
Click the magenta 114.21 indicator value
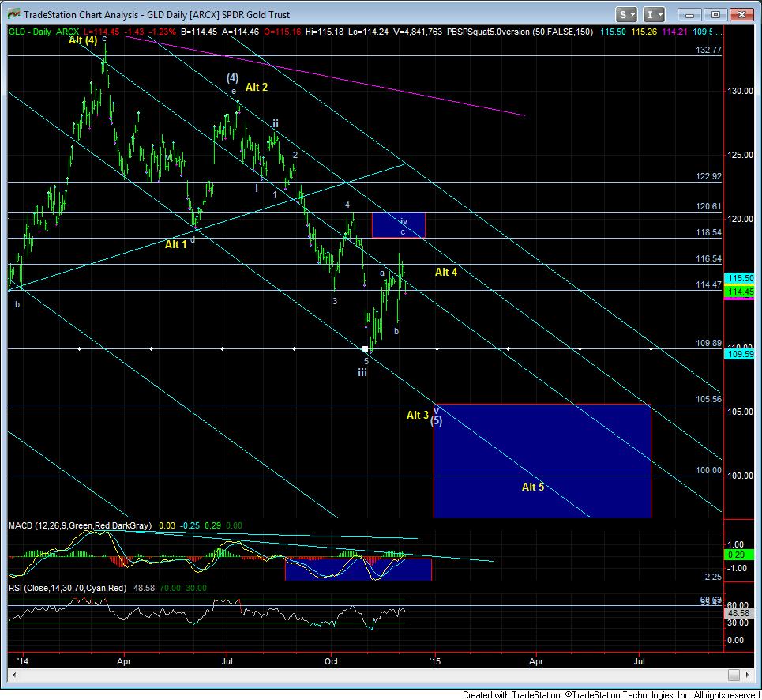point(675,32)
